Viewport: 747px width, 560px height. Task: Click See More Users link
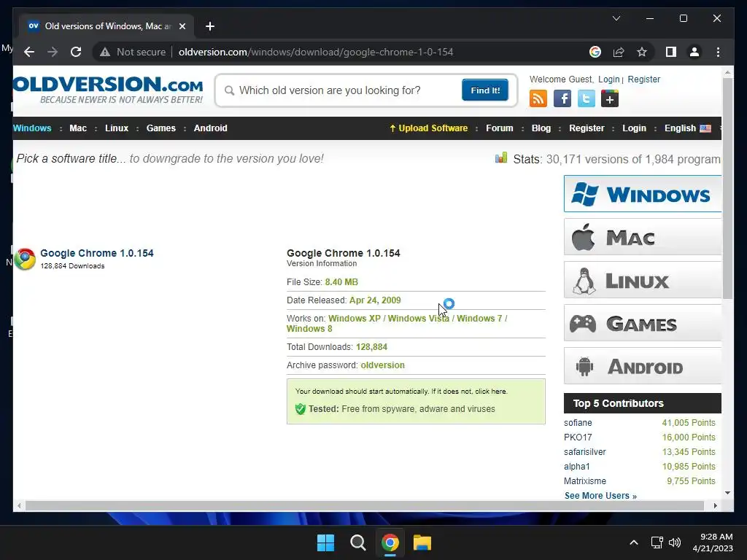tap(600, 496)
